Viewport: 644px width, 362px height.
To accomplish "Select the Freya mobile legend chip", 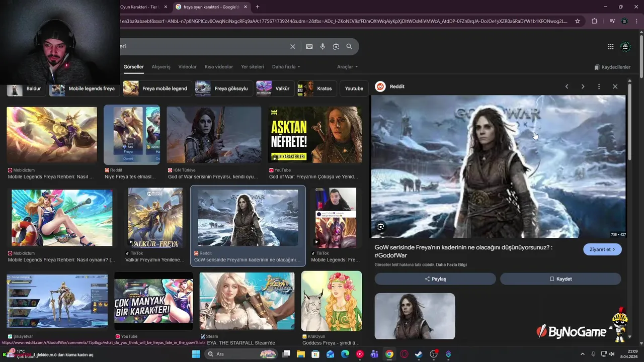I will pyautogui.click(x=157, y=88).
